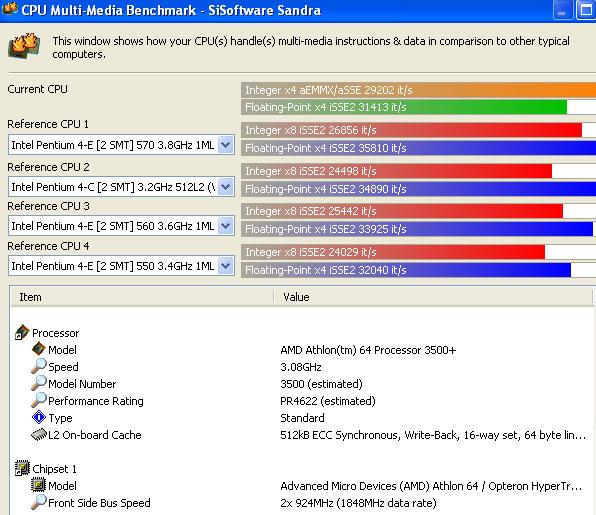
Task: Click the title bar application icon
Action: (x=10, y=9)
